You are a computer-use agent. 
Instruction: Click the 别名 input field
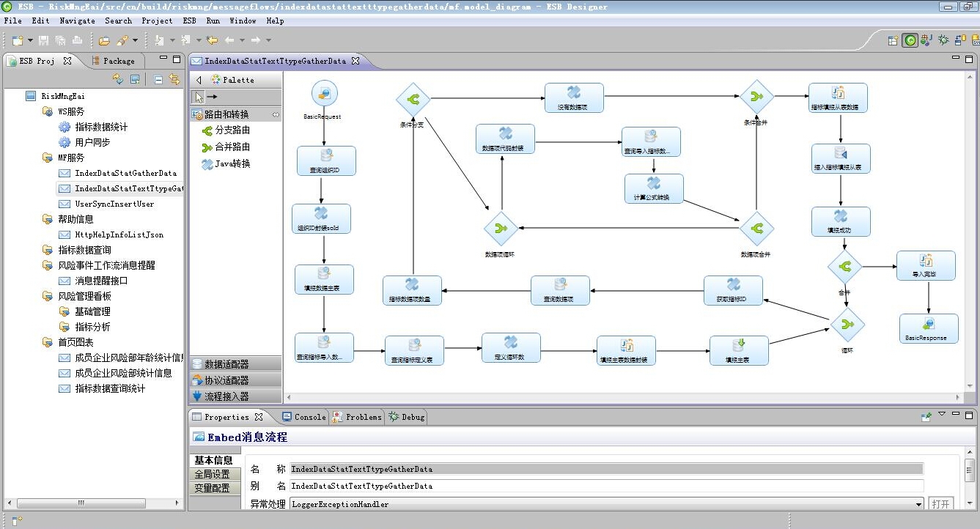pos(606,486)
